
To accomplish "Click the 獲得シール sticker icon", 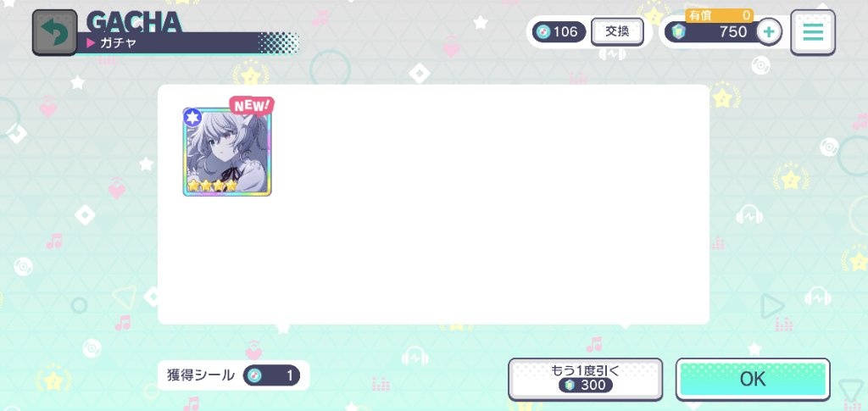I will (x=254, y=376).
